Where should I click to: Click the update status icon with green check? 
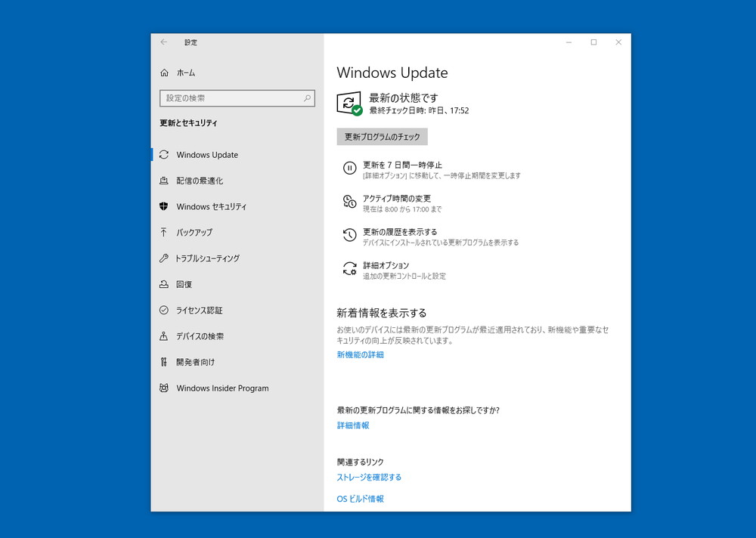[x=349, y=104]
